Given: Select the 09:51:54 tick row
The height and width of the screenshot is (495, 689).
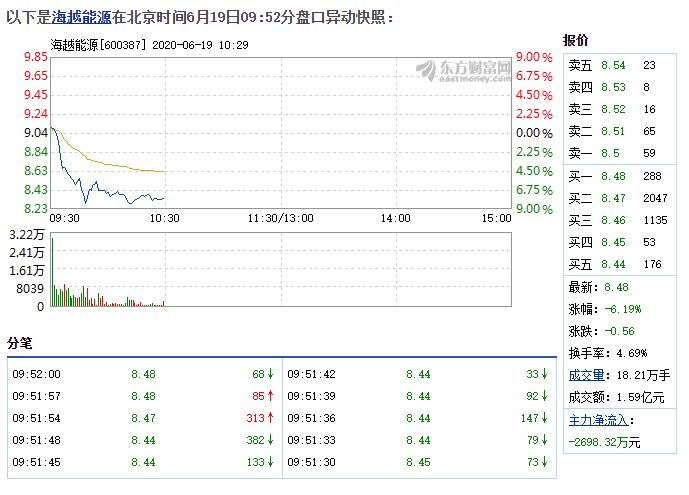Looking at the screenshot, I should [143, 418].
